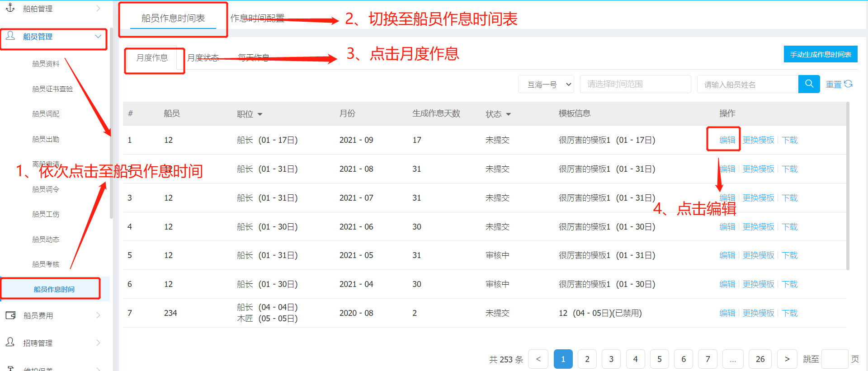Click the anchor icon beside 船舶管理
868x371 pixels.
pyautogui.click(x=10, y=8)
